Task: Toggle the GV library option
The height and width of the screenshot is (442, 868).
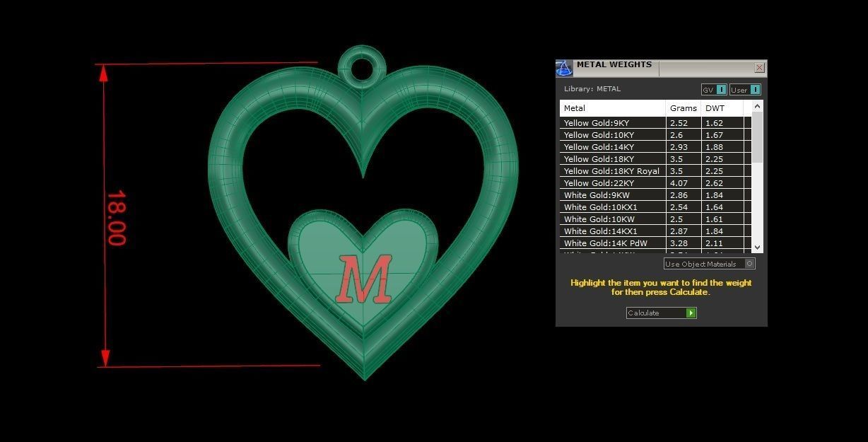Action: click(714, 90)
